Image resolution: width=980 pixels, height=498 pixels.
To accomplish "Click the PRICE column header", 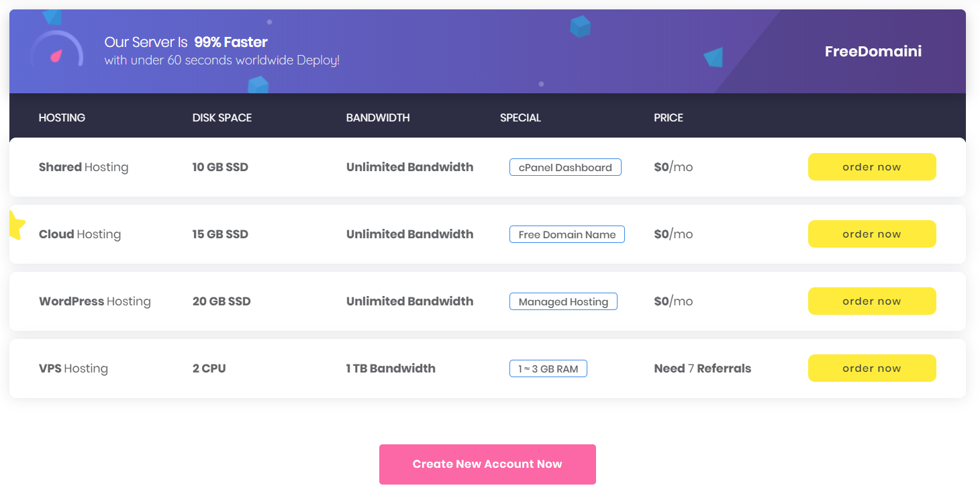I will pyautogui.click(x=668, y=117).
